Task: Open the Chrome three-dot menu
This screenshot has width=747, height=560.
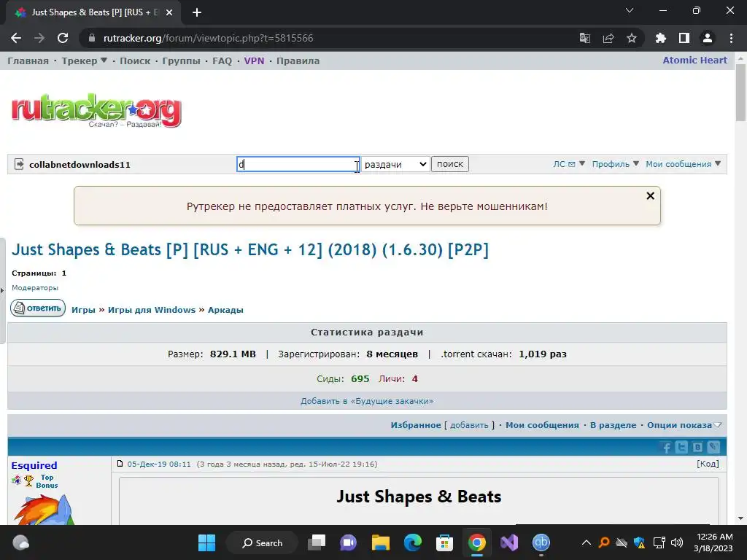Action: 731,38
